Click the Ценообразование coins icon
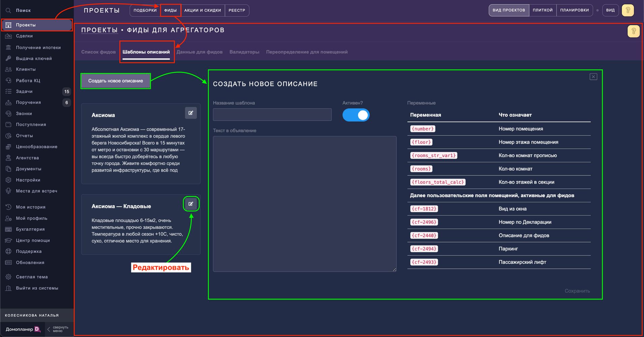Viewport: 644px width, 337px height. (8, 147)
